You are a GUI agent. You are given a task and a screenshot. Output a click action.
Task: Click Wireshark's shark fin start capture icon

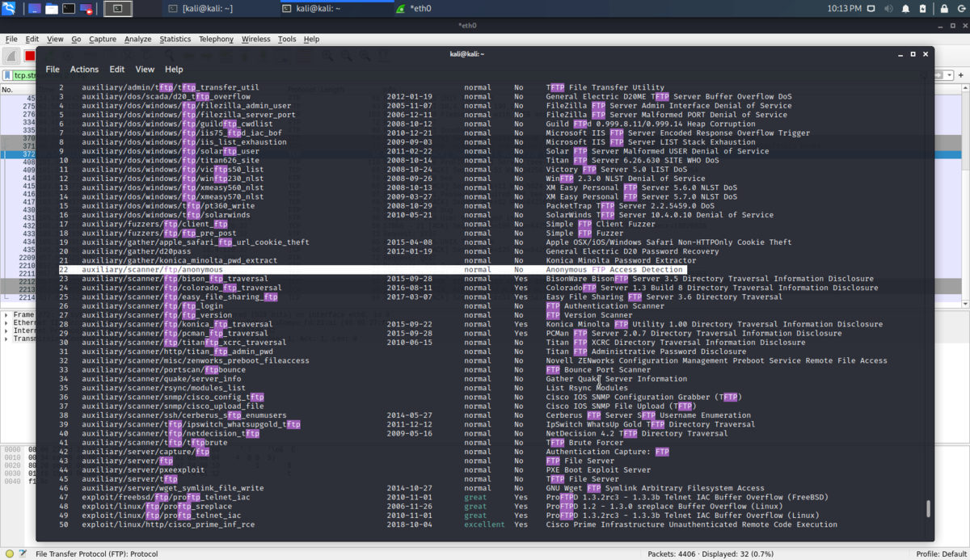pos(12,56)
